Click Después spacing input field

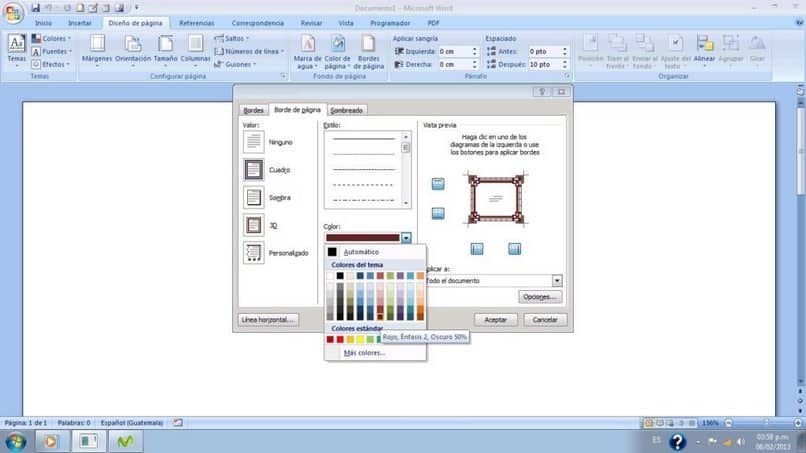tap(544, 64)
